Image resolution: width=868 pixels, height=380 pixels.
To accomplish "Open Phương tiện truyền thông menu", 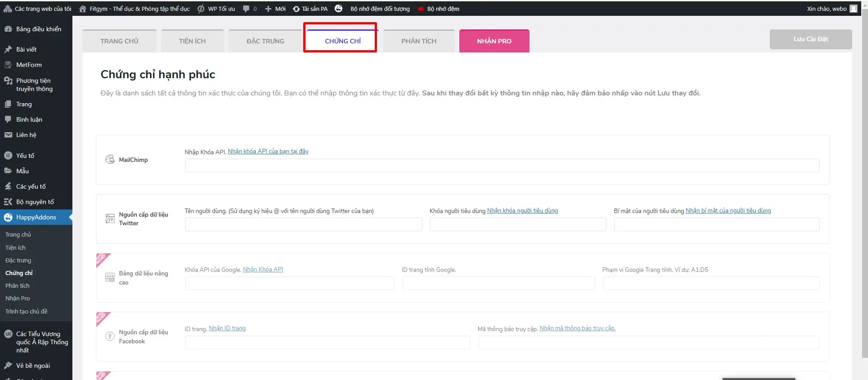I will [x=36, y=85].
